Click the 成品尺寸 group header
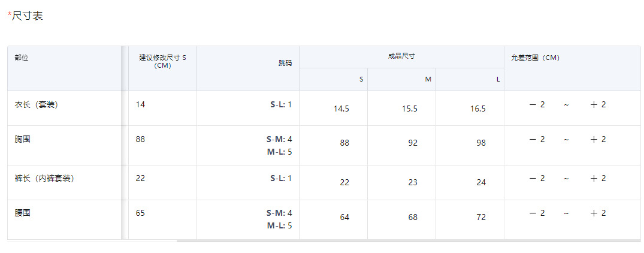644x253 pixels. (x=401, y=56)
